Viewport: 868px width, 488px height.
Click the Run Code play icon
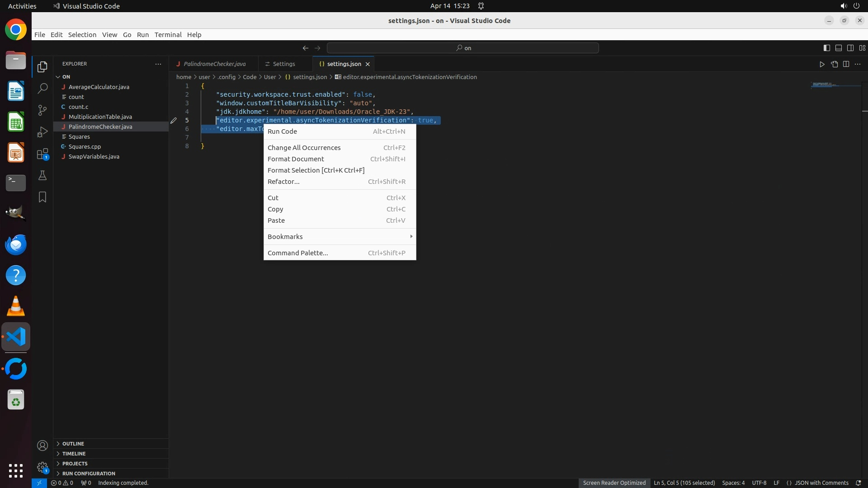(x=822, y=64)
